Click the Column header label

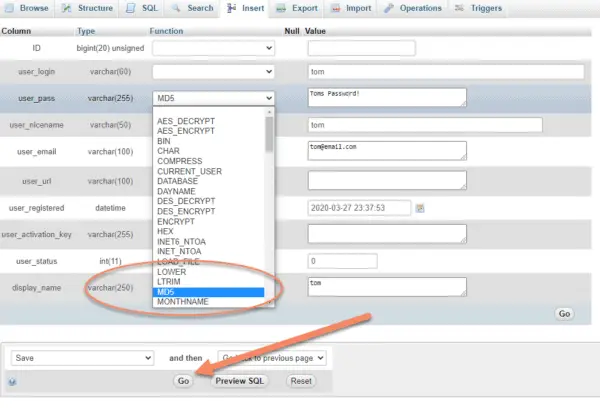coord(16,31)
